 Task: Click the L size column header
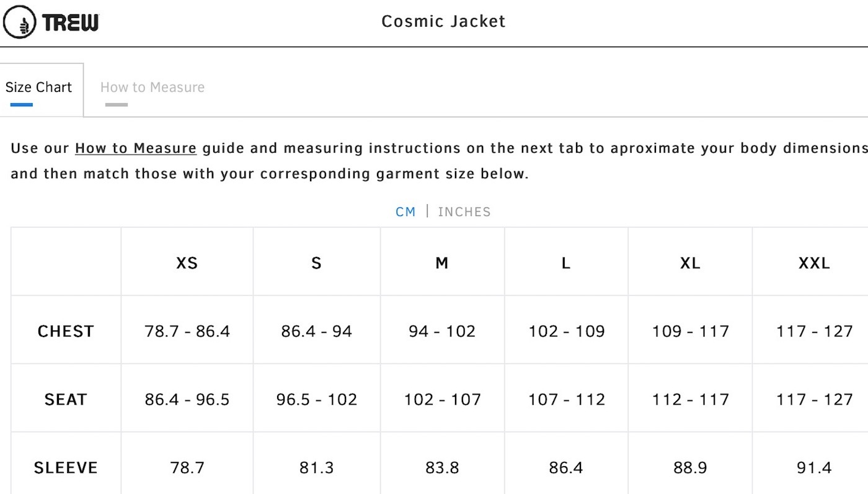566,263
